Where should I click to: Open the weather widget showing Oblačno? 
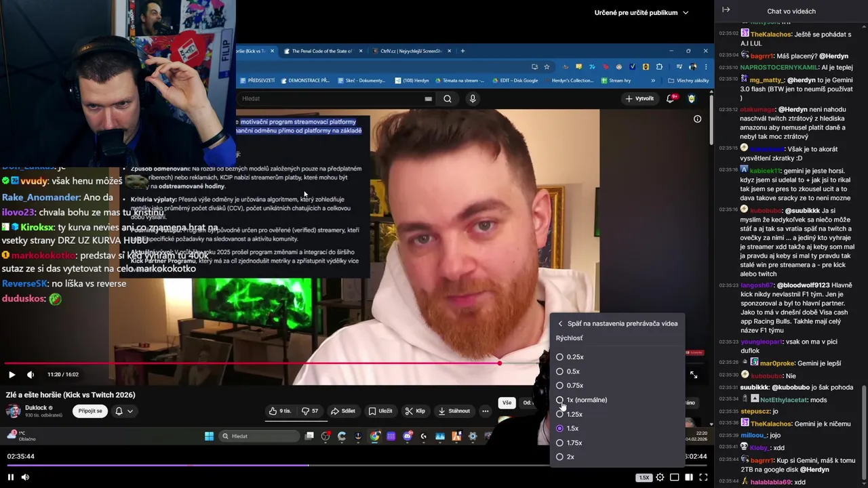click(x=22, y=436)
